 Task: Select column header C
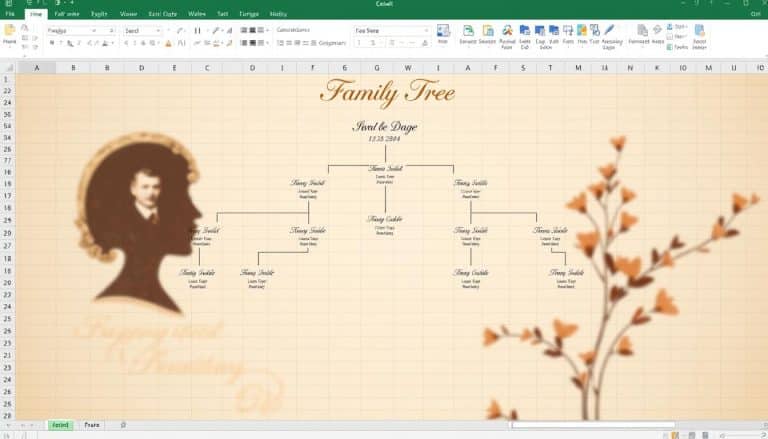tap(207, 68)
